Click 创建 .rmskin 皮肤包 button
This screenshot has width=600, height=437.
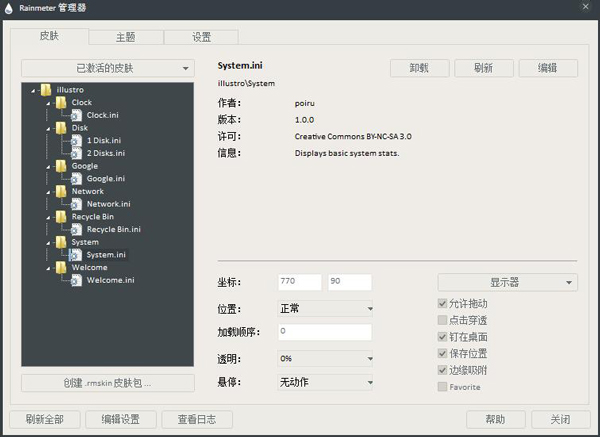pos(108,383)
